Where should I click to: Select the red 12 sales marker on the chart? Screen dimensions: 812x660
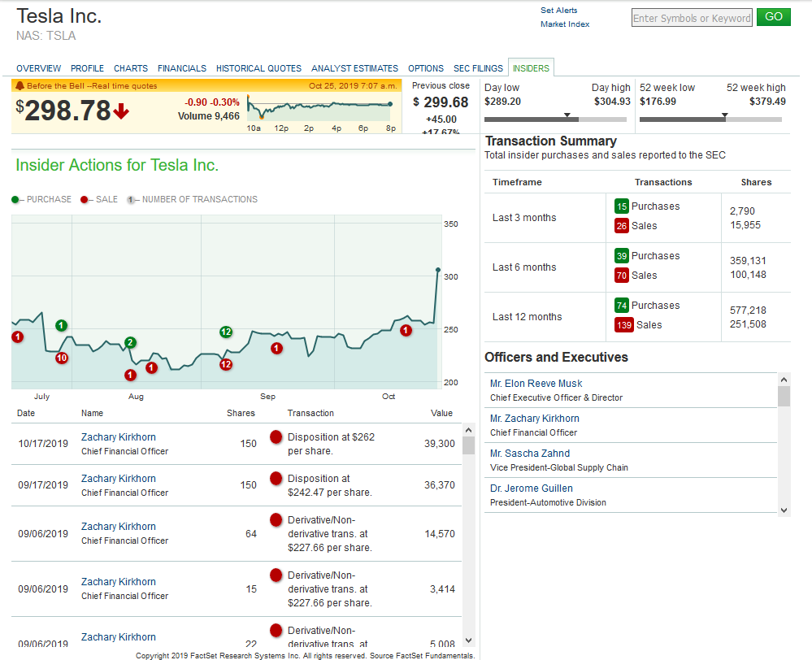(226, 365)
